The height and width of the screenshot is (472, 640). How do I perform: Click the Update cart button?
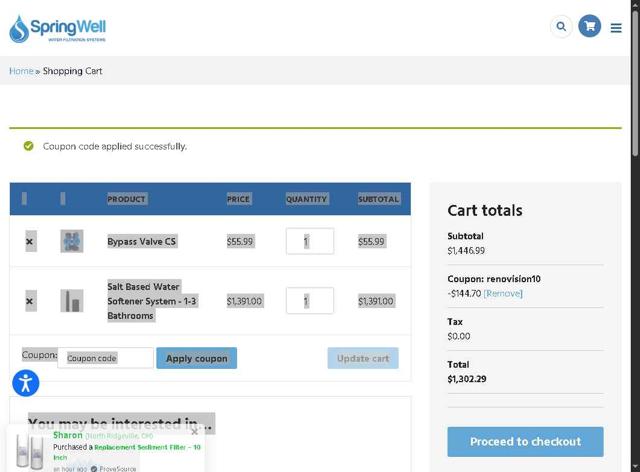click(363, 358)
